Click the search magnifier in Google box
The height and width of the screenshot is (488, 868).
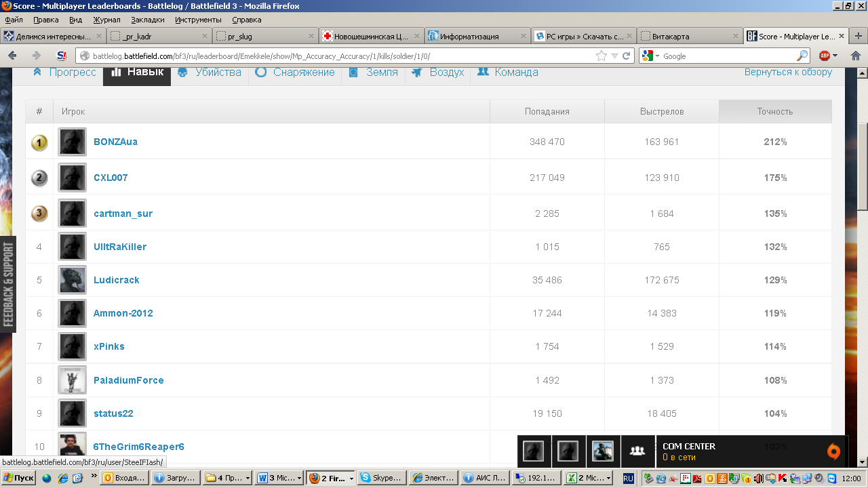[x=802, y=56]
